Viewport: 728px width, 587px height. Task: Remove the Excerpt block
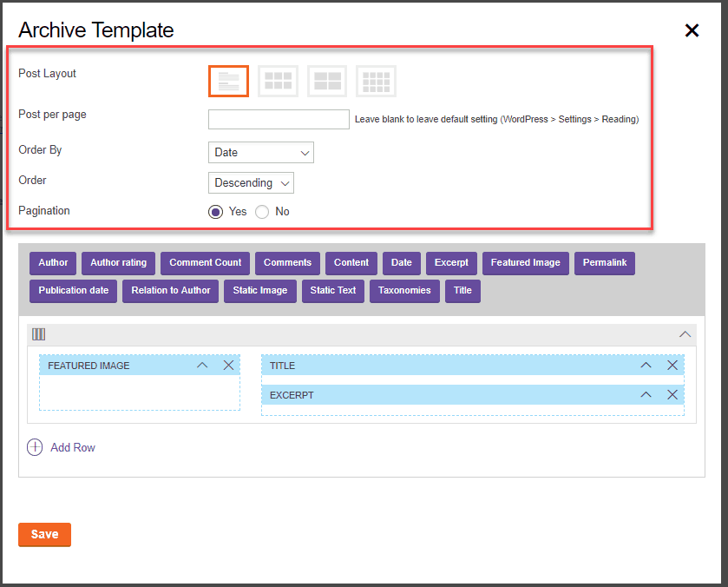672,394
